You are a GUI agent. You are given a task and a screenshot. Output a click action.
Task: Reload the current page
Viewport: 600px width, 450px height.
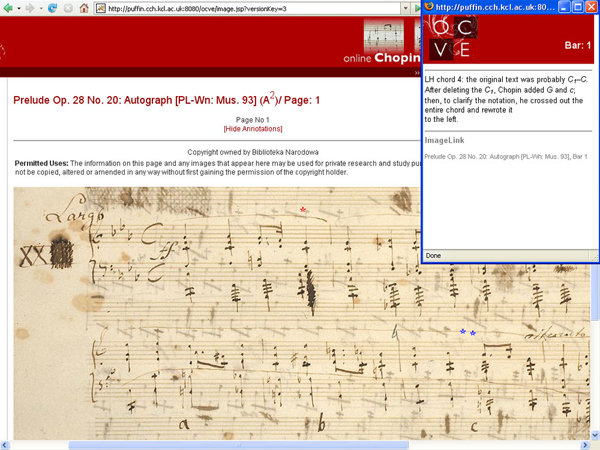[x=52, y=8]
